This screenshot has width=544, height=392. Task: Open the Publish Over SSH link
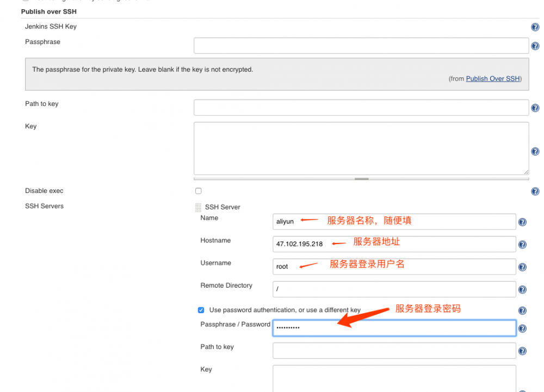(492, 78)
